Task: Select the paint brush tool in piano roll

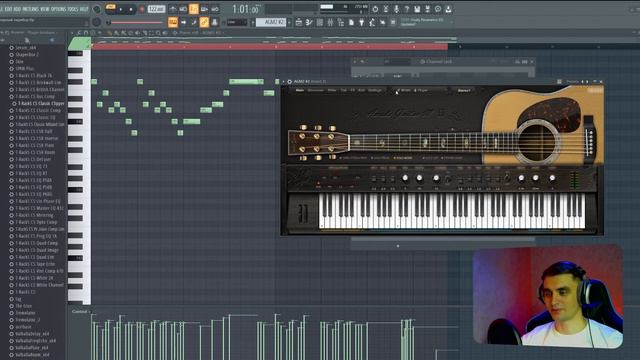Action: pos(116,33)
